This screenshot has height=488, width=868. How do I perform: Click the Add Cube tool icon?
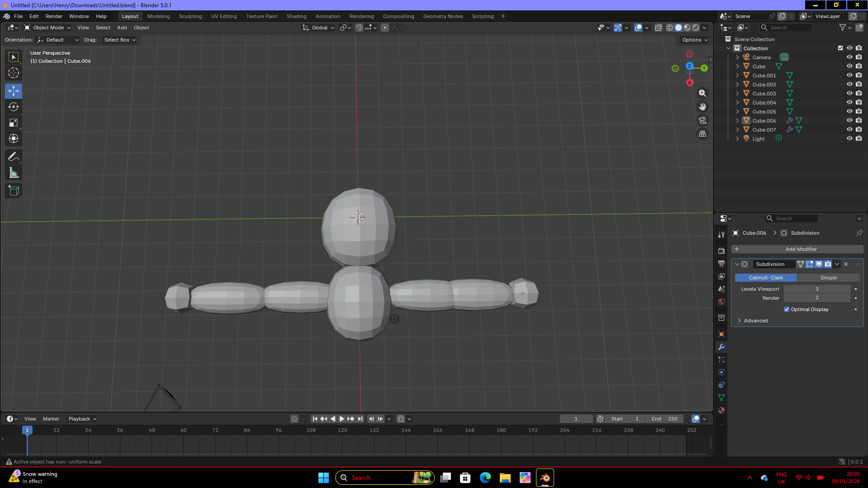(x=14, y=191)
